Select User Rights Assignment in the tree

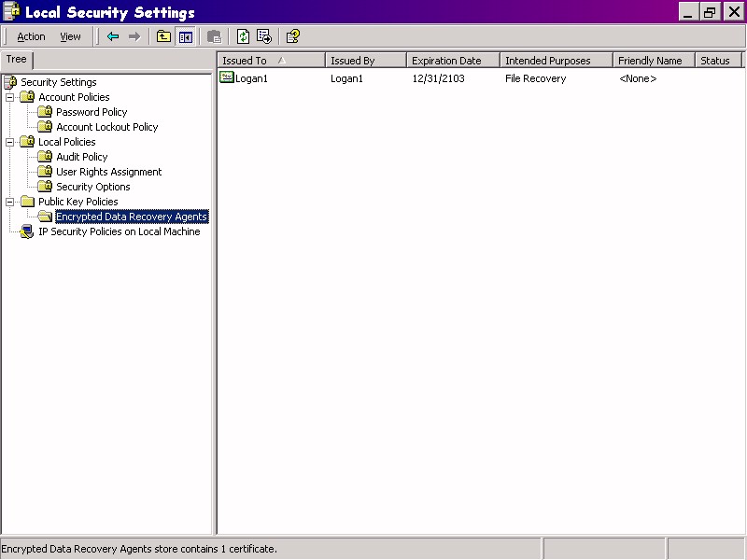(x=108, y=172)
